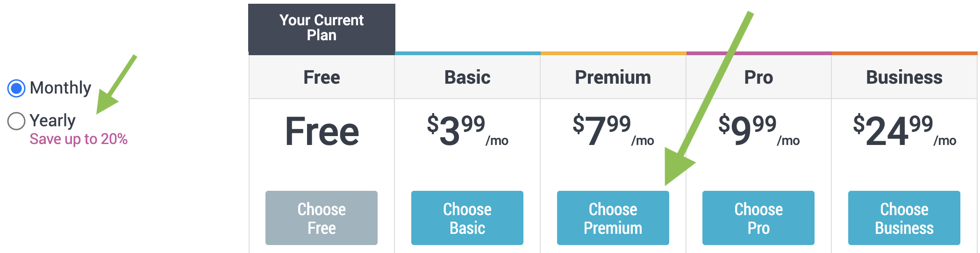The width and height of the screenshot is (980, 253).
Task: Select the Monthly billing radio button
Action: 16,88
